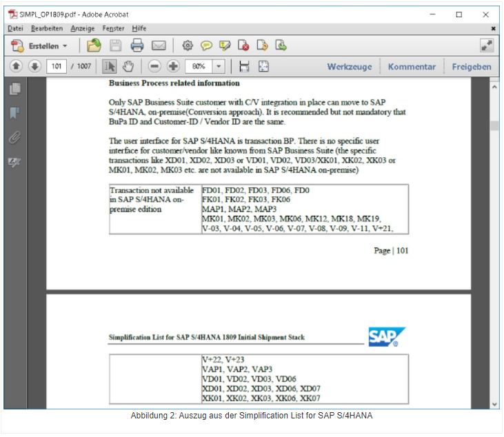Print the document with printer icon

(137, 46)
